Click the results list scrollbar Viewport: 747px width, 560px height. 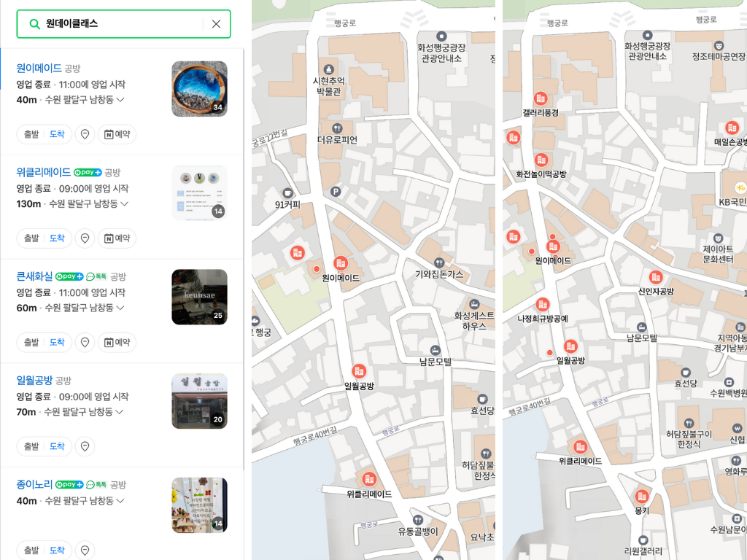tap(244, 260)
